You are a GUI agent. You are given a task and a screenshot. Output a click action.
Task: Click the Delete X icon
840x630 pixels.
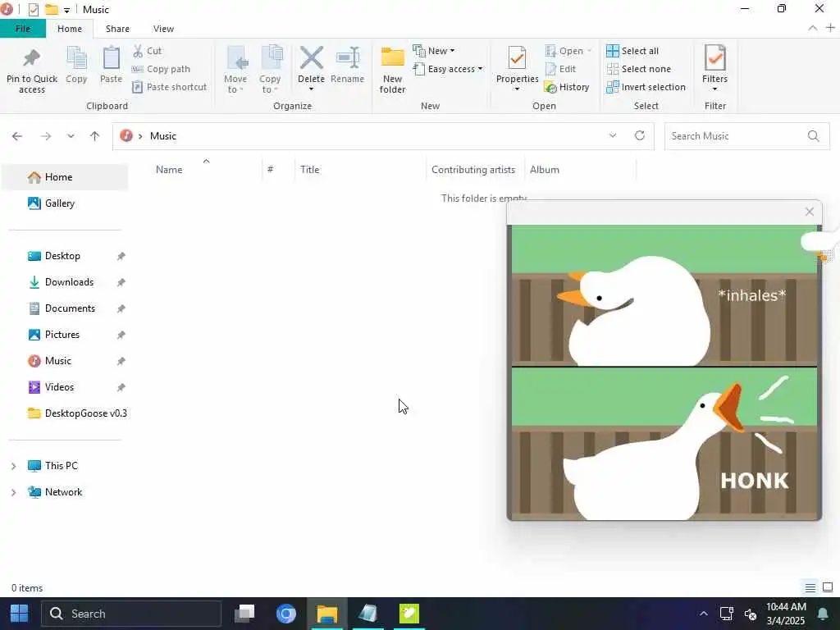point(311,58)
